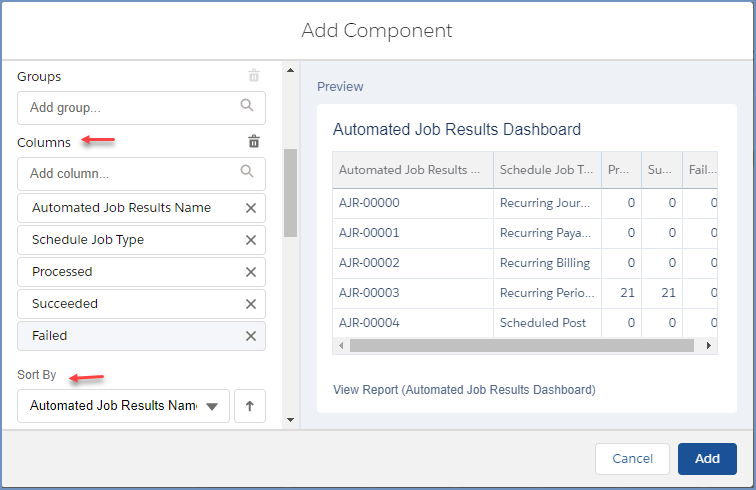Delete all columns with trash icon

click(x=254, y=141)
